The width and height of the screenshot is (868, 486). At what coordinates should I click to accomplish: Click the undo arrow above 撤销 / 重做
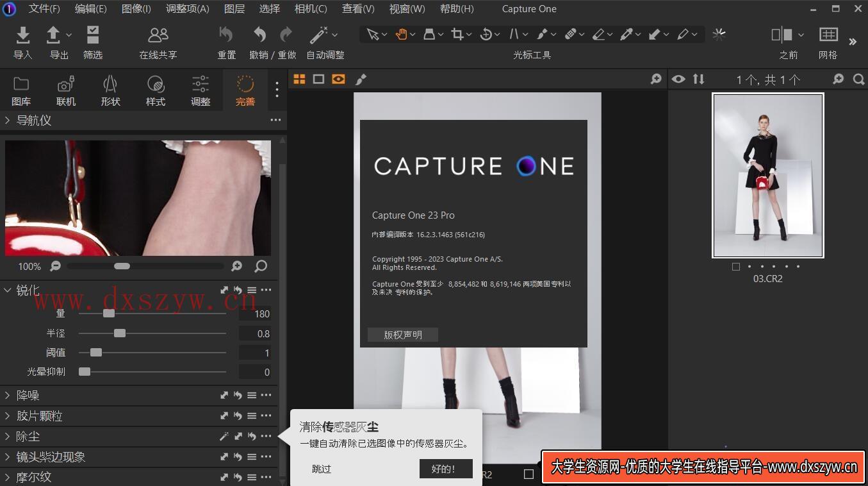coord(259,35)
